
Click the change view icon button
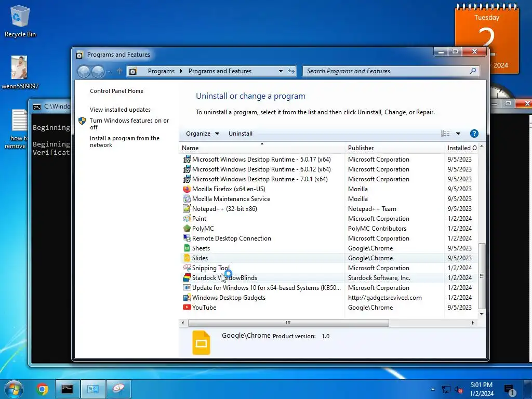(445, 134)
